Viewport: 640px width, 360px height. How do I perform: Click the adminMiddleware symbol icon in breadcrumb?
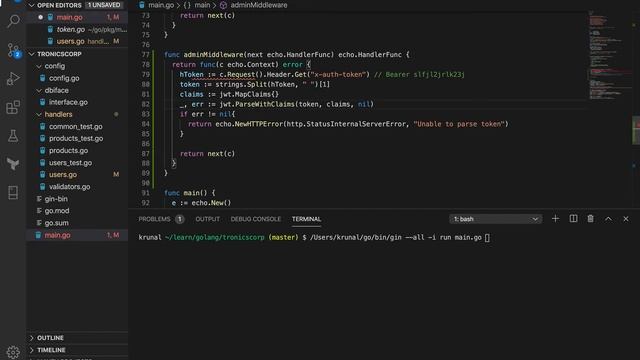pyautogui.click(x=223, y=5)
